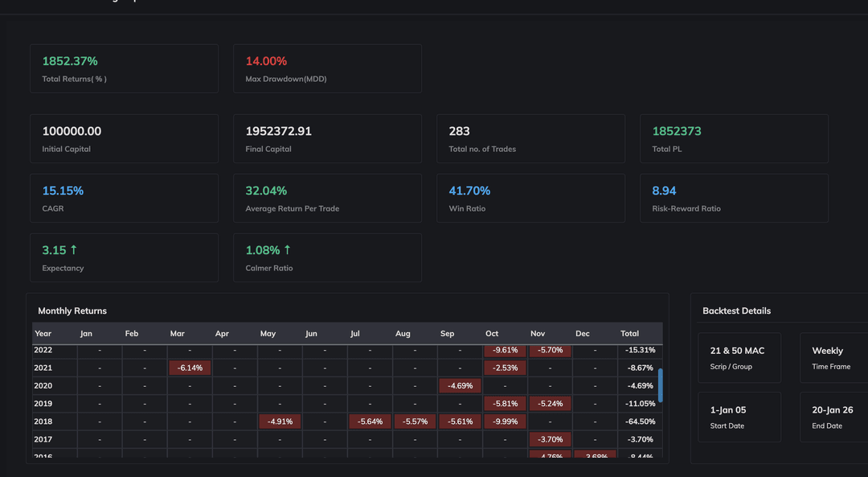The image size is (868, 477).
Task: Select the Risk-Reward Ratio 8.94 card
Action: point(734,198)
